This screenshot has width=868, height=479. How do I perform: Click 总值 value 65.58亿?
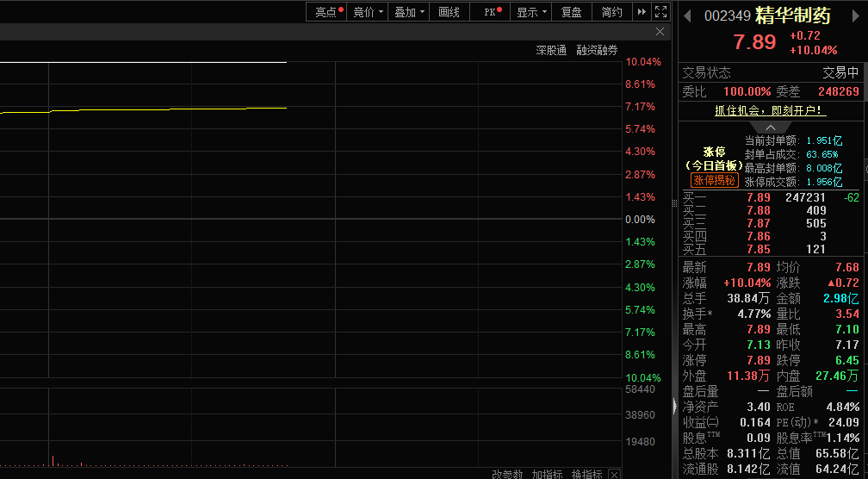click(838, 453)
